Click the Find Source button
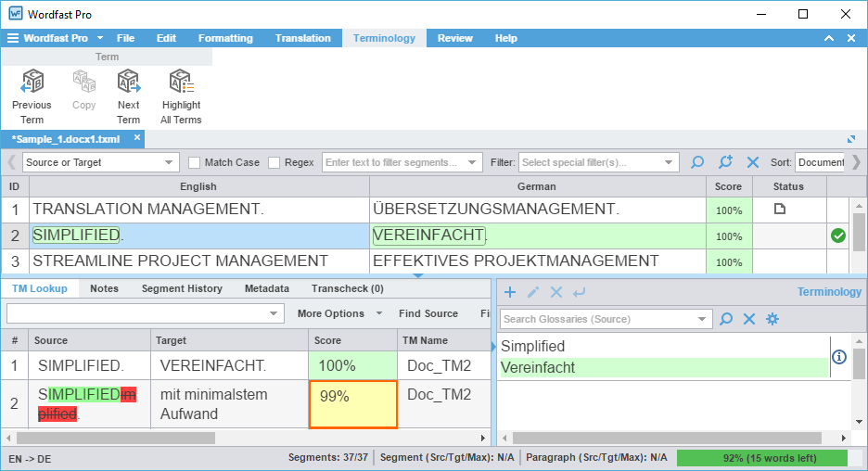The image size is (868, 471). coord(428,313)
